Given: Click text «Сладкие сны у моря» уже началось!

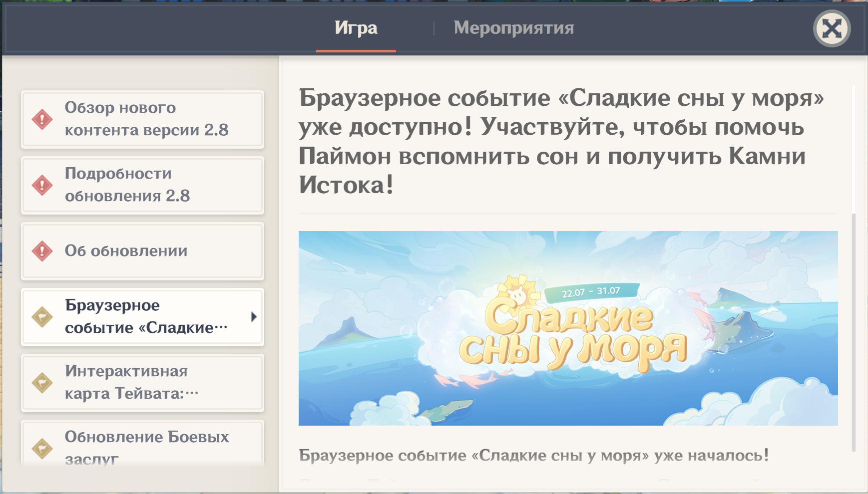Looking at the screenshot, I should (620, 455).
